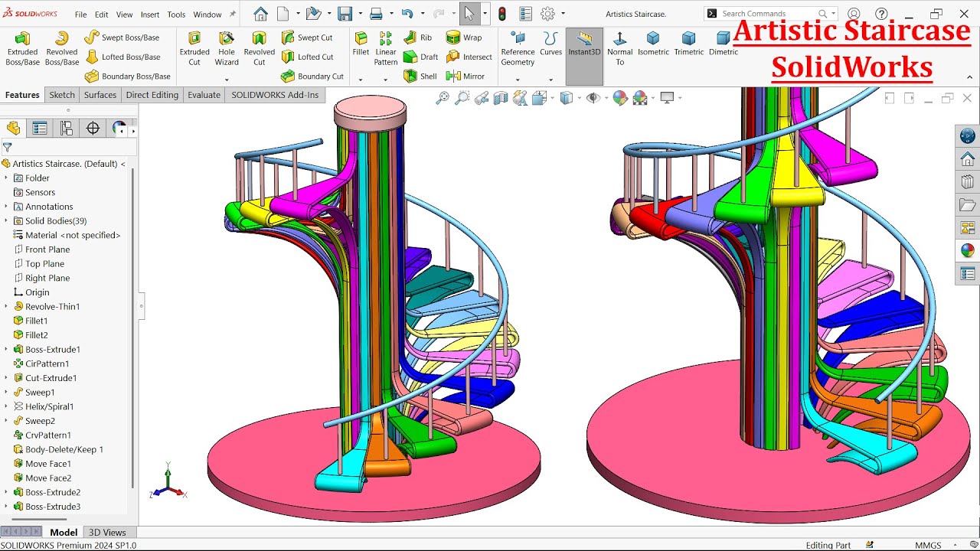Image resolution: width=980 pixels, height=551 pixels.
Task: Open the Help question mark icon
Action: coord(881,14)
